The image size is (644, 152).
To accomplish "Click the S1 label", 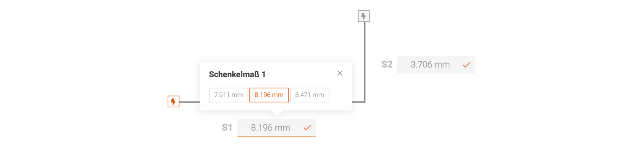I will 227,128.
